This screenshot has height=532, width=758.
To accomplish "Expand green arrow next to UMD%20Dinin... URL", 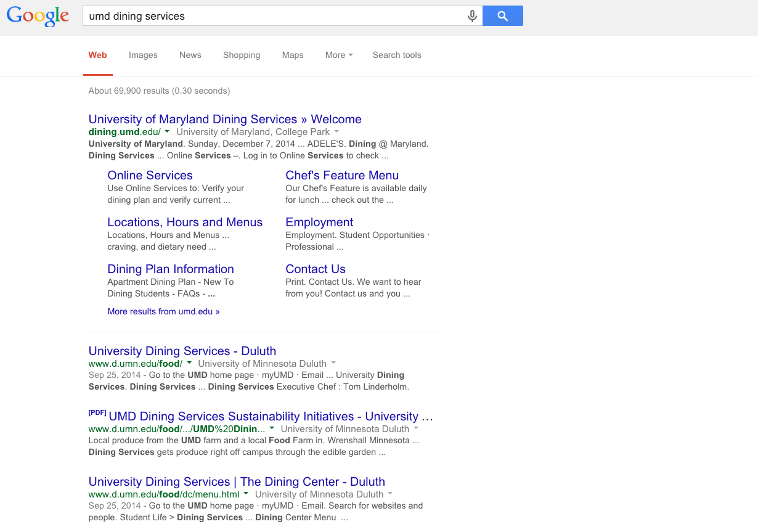I will coord(272,429).
